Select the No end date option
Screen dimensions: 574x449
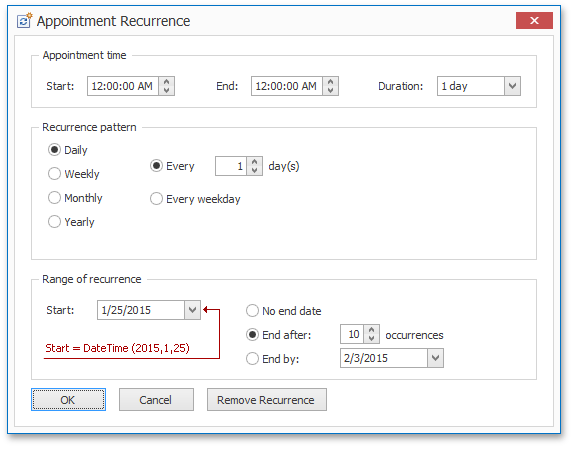tap(284, 311)
